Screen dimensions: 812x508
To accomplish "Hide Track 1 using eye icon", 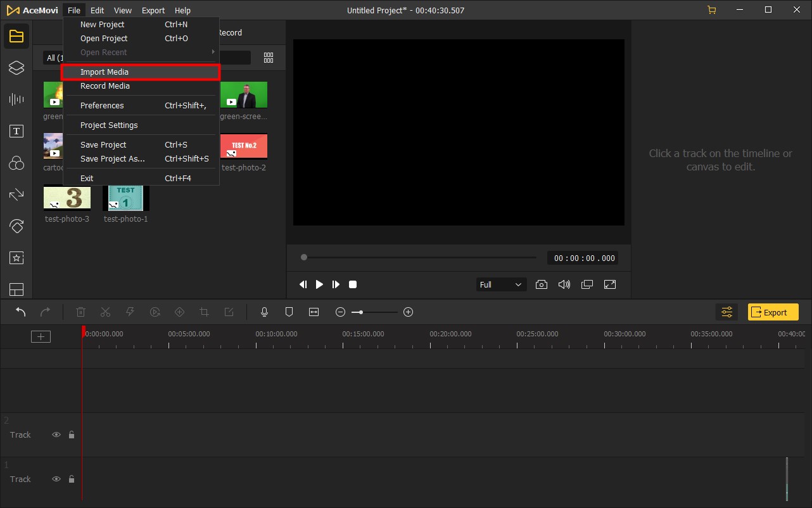I will (56, 479).
